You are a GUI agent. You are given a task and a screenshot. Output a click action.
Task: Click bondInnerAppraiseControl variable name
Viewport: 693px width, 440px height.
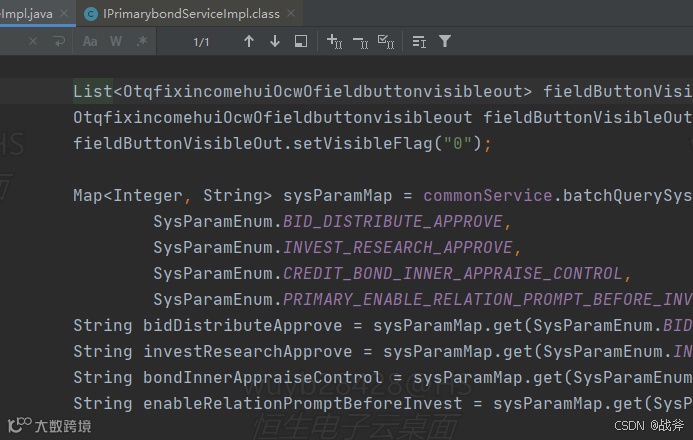click(263, 378)
